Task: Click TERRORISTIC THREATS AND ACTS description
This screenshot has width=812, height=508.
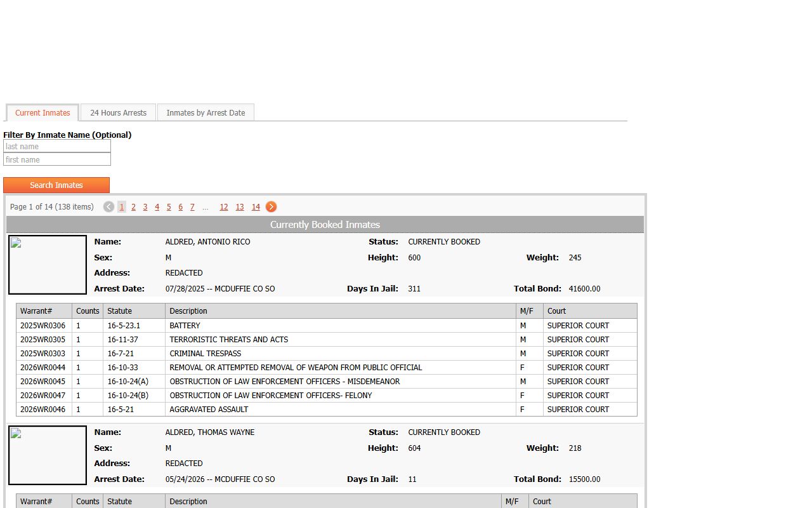Action: (341, 340)
